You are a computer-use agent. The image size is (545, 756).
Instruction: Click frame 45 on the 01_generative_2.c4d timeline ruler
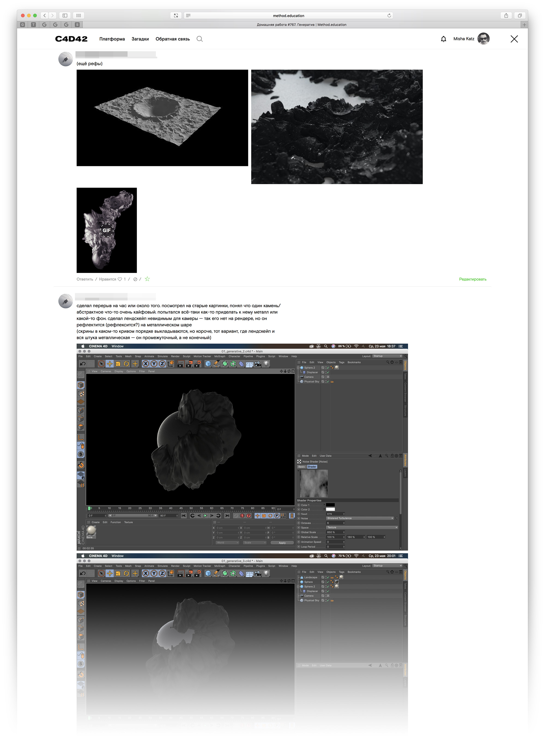pos(181,508)
